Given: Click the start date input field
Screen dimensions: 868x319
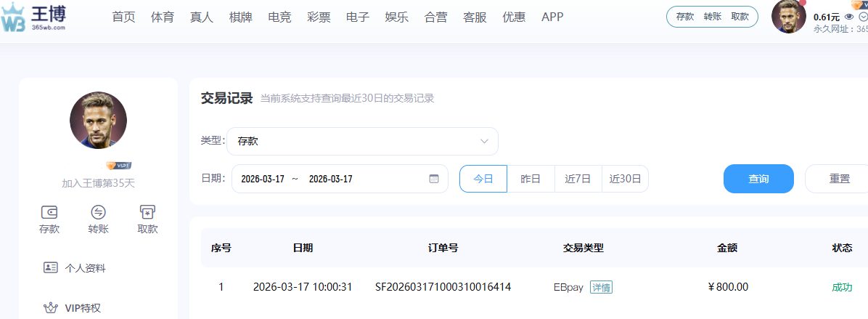Looking at the screenshot, I should [263, 179].
